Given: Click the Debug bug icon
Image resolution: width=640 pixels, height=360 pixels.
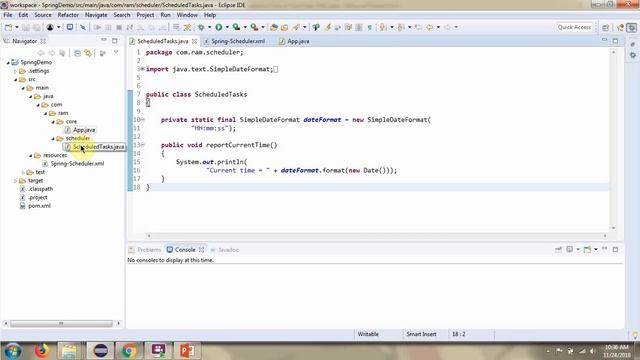Looking at the screenshot, I should (201, 27).
